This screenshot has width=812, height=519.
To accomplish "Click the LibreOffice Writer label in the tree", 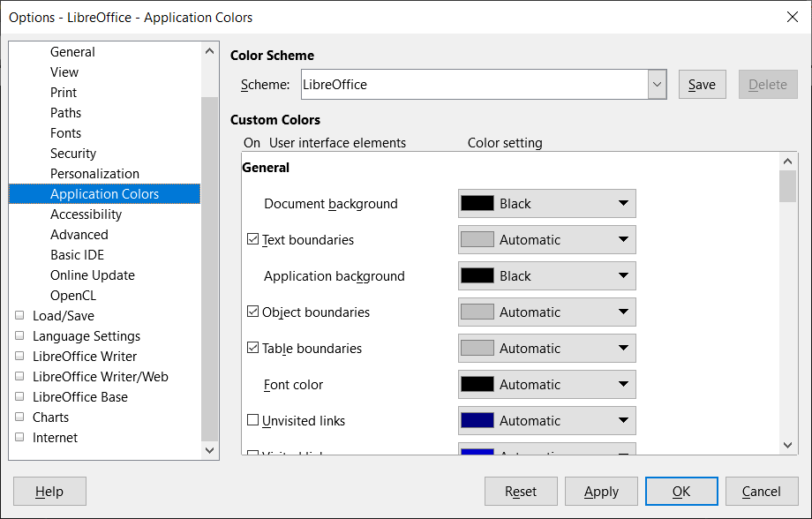I will pos(85,357).
